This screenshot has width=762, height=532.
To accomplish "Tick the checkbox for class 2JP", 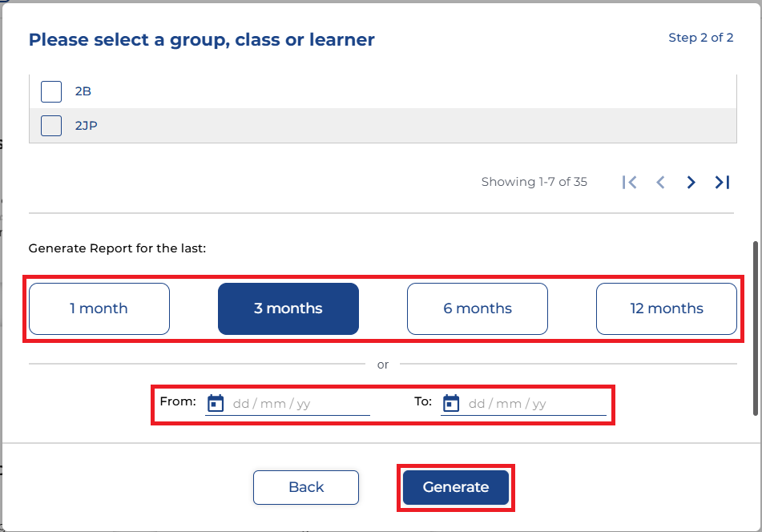I will coord(51,126).
